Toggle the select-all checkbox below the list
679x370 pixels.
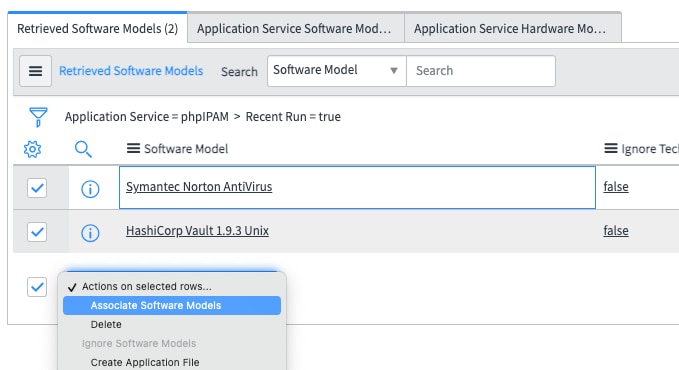(37, 287)
